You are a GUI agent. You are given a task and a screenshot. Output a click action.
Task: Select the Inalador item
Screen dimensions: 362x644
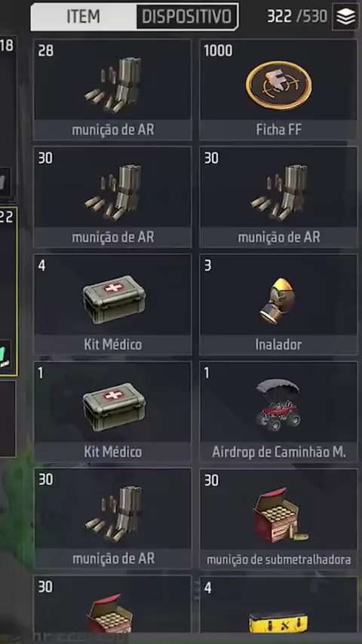click(278, 305)
